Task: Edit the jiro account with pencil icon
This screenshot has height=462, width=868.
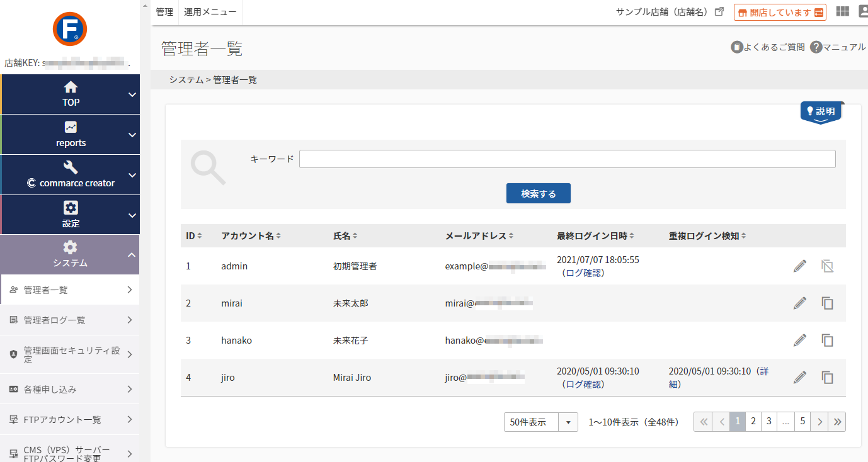Action: click(800, 378)
